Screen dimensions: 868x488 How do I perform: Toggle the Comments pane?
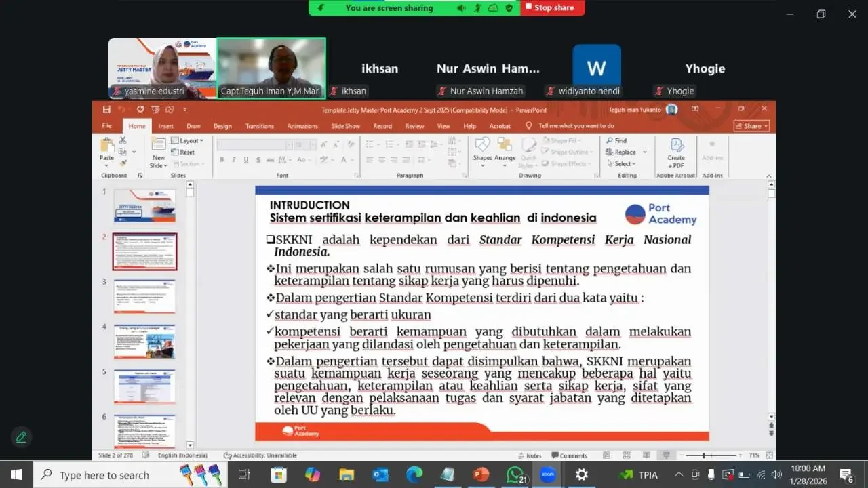[568, 455]
